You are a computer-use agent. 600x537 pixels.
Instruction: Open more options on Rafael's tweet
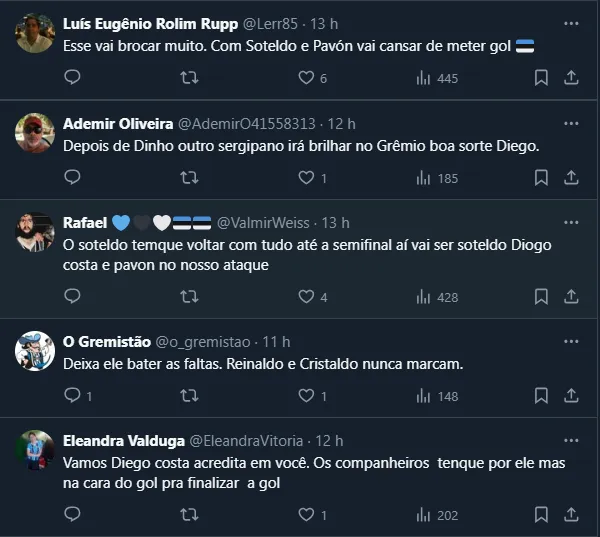click(x=571, y=221)
